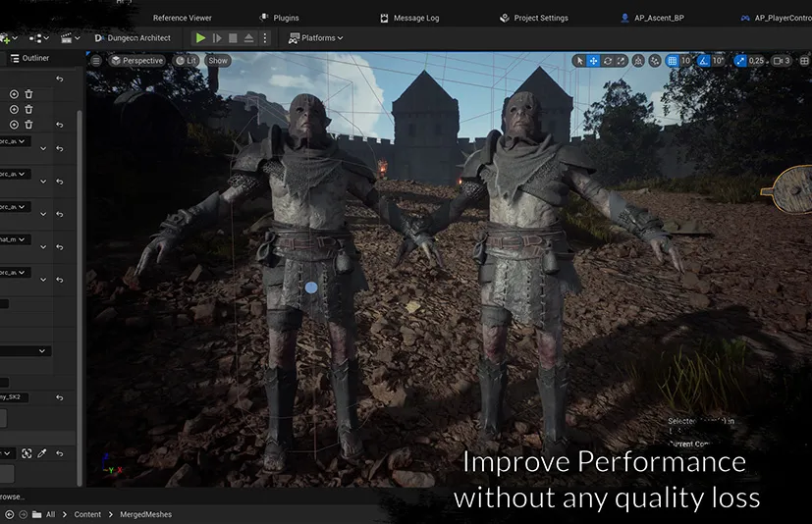Toggle grid snapping in the viewport
The width and height of the screenshot is (812, 524).
tap(673, 61)
